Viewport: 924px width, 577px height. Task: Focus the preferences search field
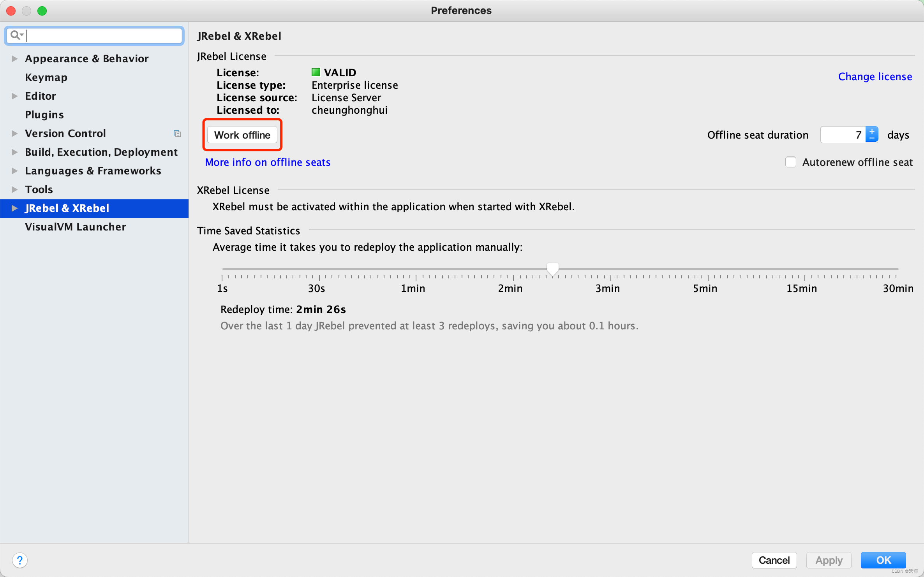(x=95, y=35)
